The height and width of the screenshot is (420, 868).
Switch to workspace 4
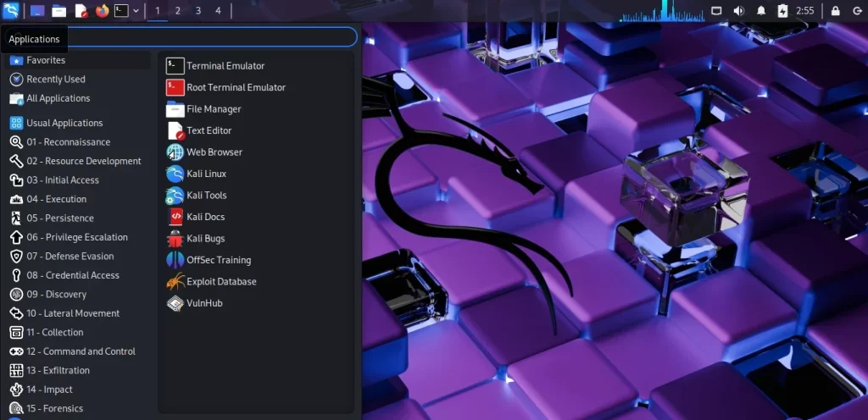click(x=218, y=10)
